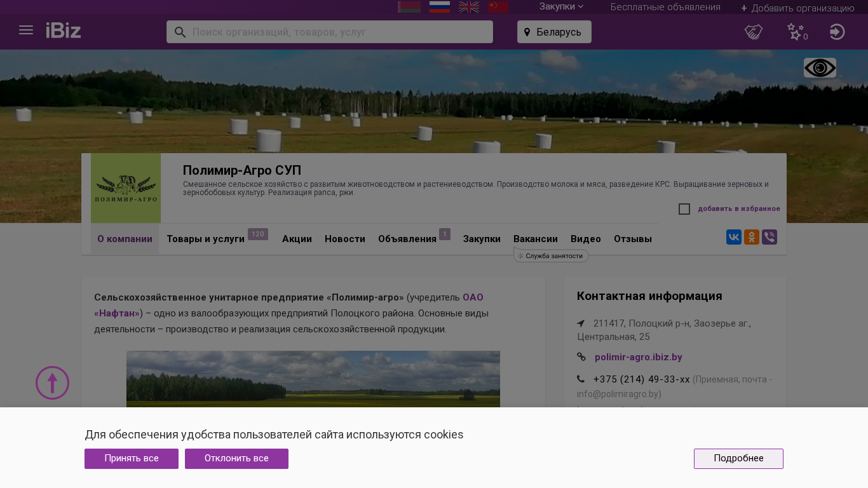Decline cookies with 'Отклонить все'
The height and width of the screenshot is (488, 868).
pyautogui.click(x=236, y=459)
